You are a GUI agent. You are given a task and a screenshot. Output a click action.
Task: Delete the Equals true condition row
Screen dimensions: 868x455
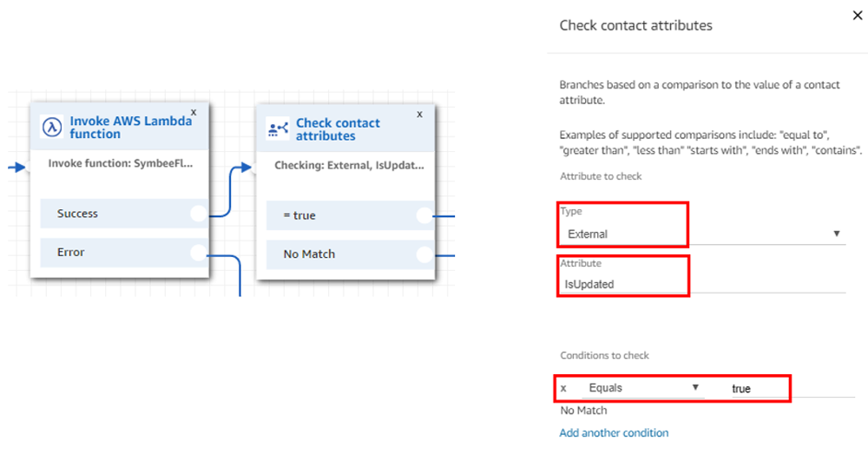coord(563,388)
